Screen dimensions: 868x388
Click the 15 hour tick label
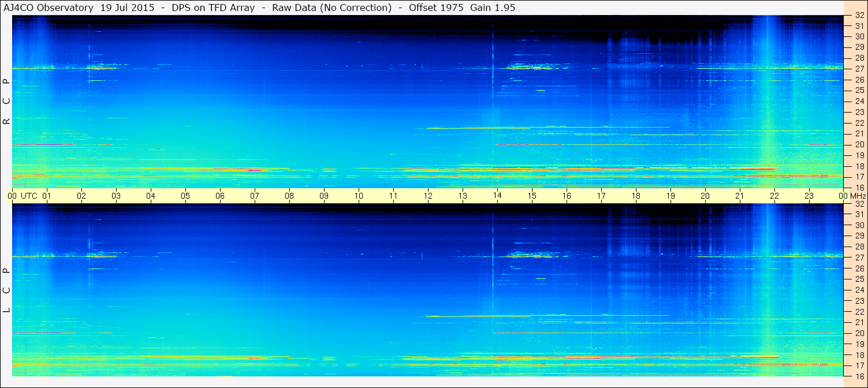532,196
